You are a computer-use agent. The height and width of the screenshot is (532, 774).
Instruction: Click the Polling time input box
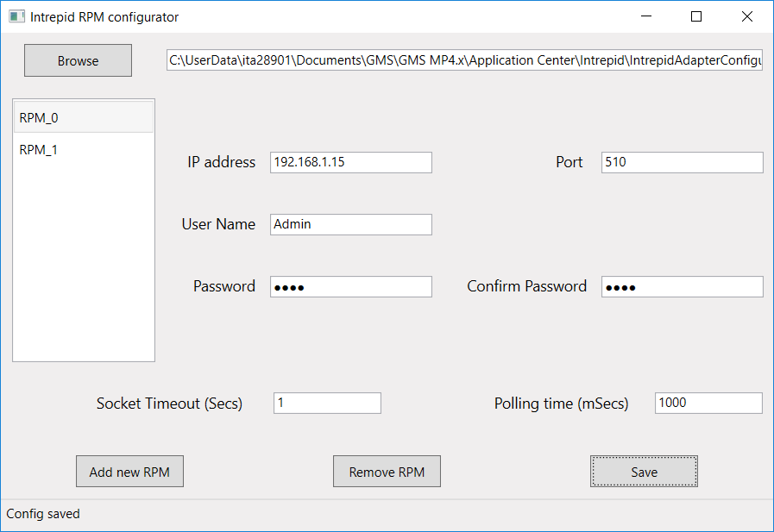point(708,403)
